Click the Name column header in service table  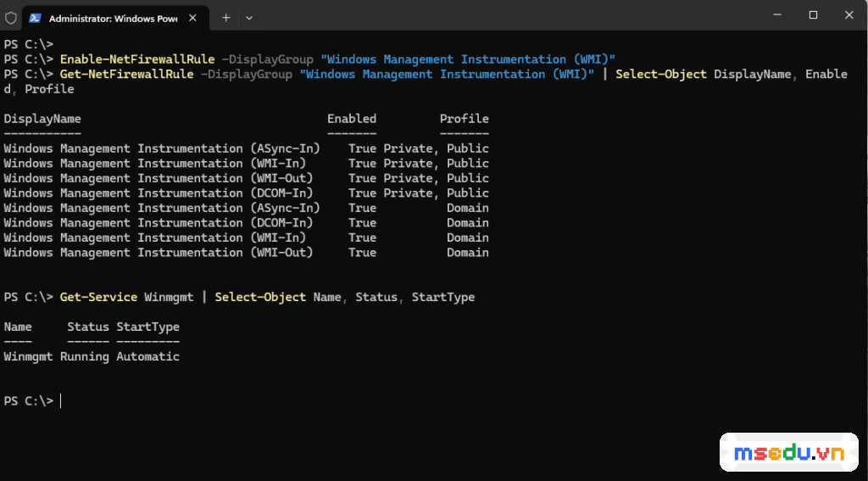coord(18,327)
